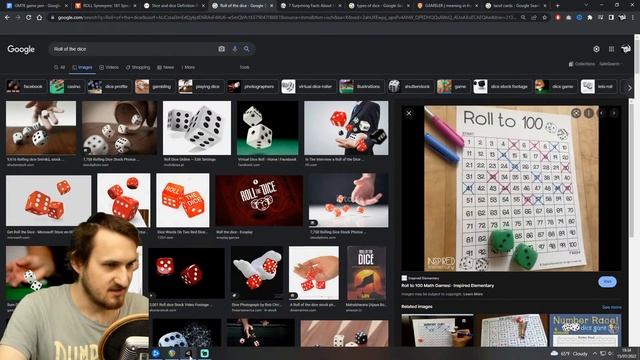Screen dimensions: 640x360
Task: Open the More search categories dropdown
Action: 188,67
